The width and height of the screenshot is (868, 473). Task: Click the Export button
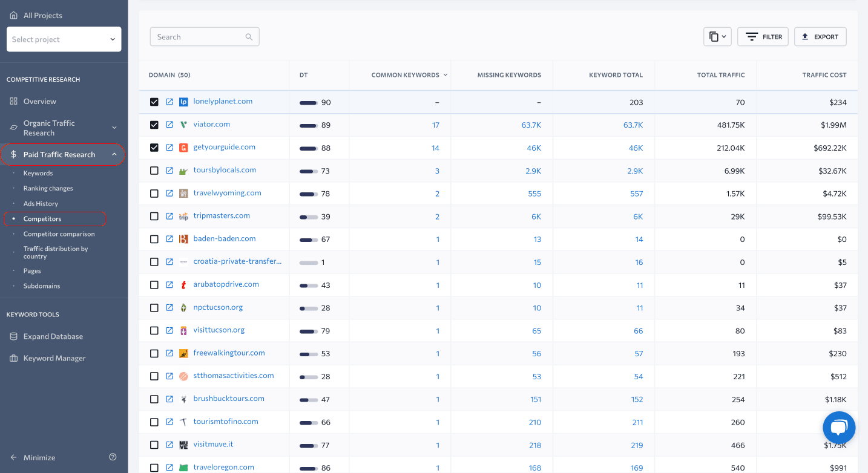[820, 37]
